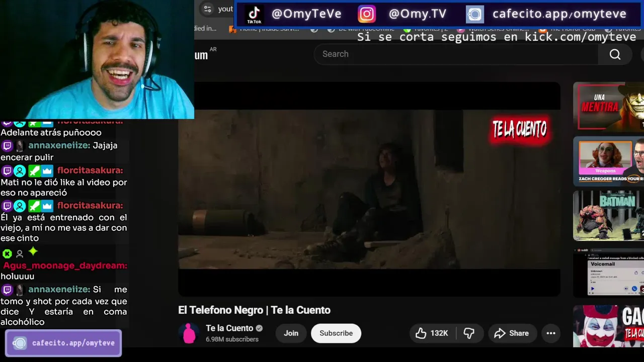644x362 pixels.
Task: Open the Una Mentira recommended thumbnail
Action: coord(608,106)
